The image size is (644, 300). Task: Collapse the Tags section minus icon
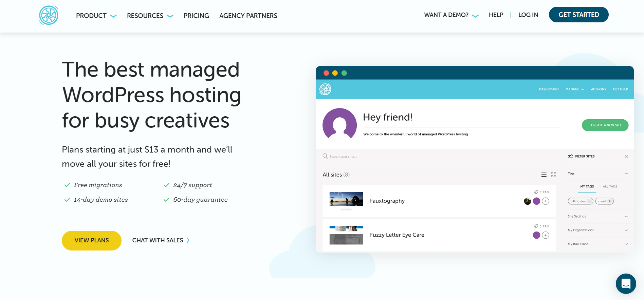click(x=626, y=173)
